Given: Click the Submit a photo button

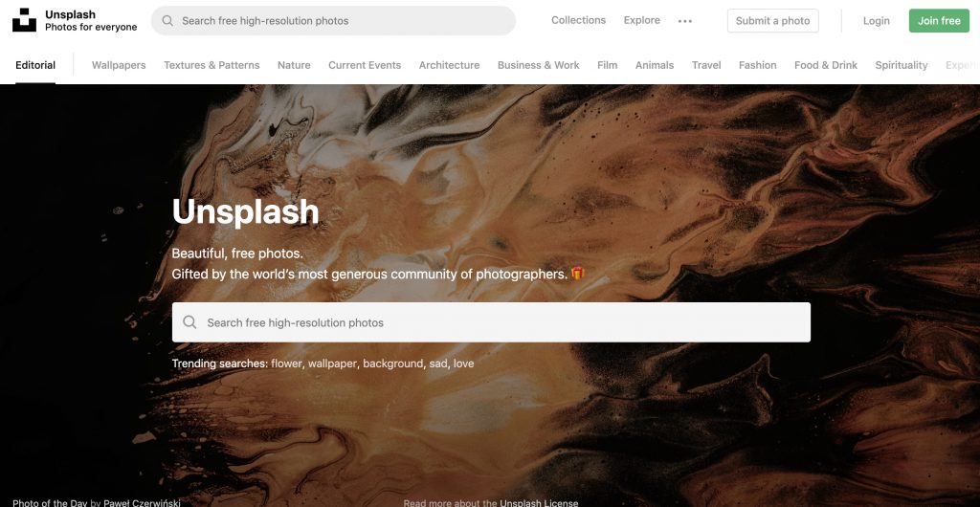Looking at the screenshot, I should 773,21.
